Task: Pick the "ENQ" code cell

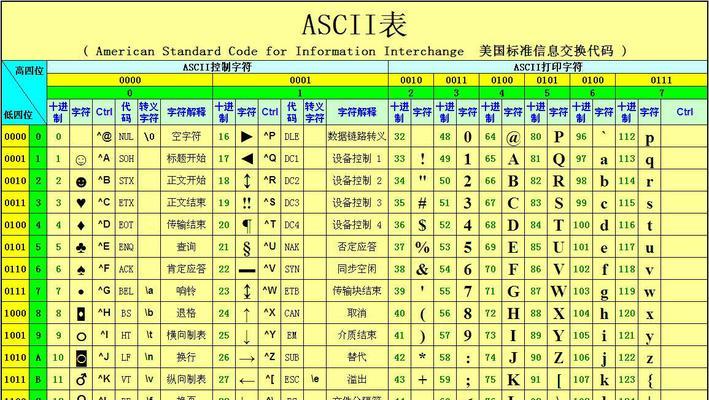Action: point(126,247)
